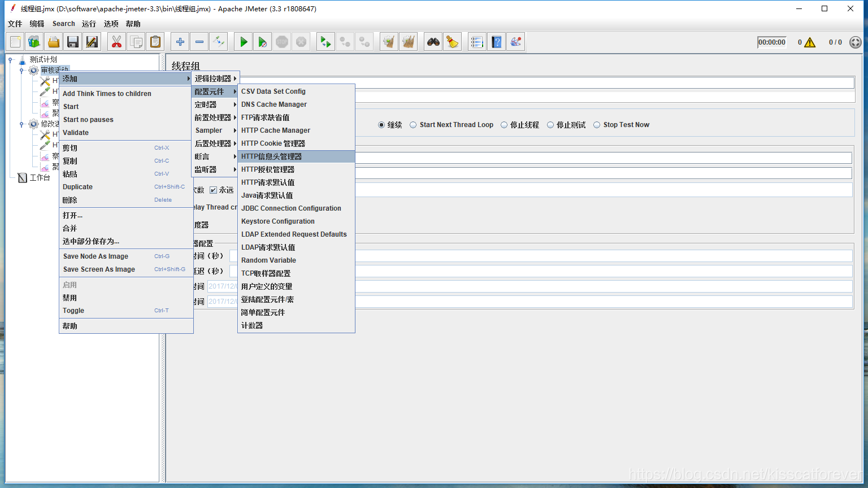This screenshot has width=868, height=488.
Task: Choose HTTP Cookie 管理器
Action: [x=296, y=143]
